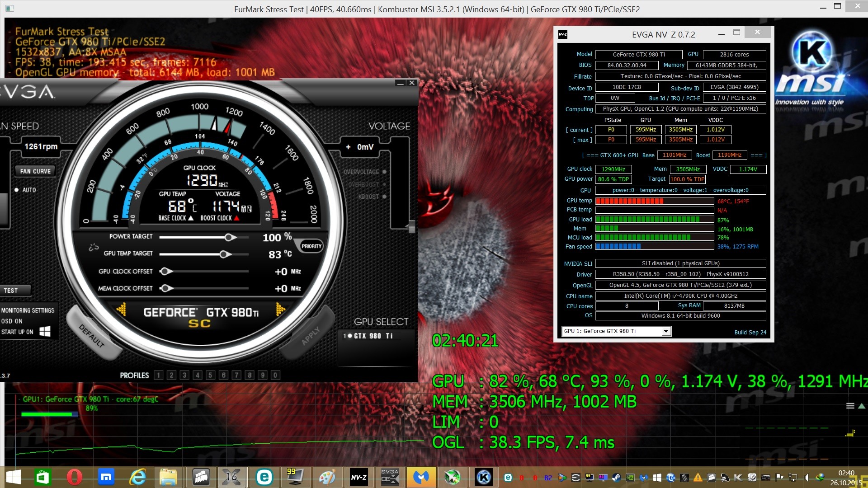Image resolution: width=868 pixels, height=488 pixels.
Task: Toggle OVERVOLTAGE option
Action: [x=384, y=172]
